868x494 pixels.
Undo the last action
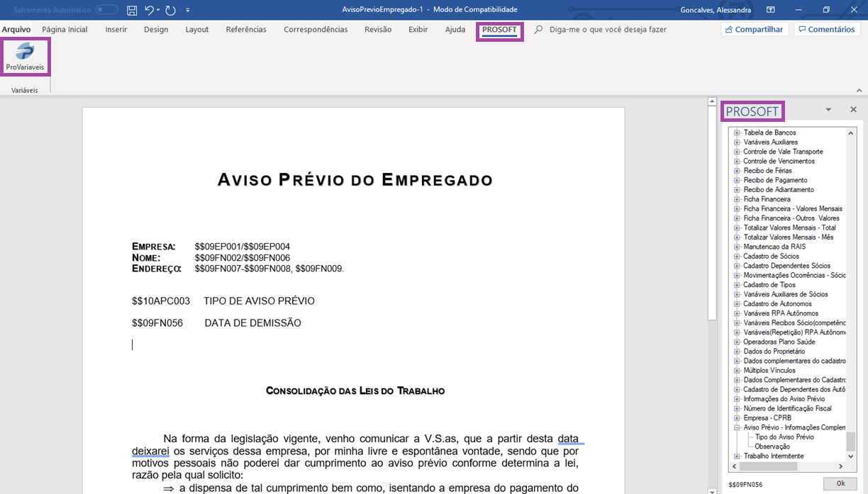click(148, 10)
